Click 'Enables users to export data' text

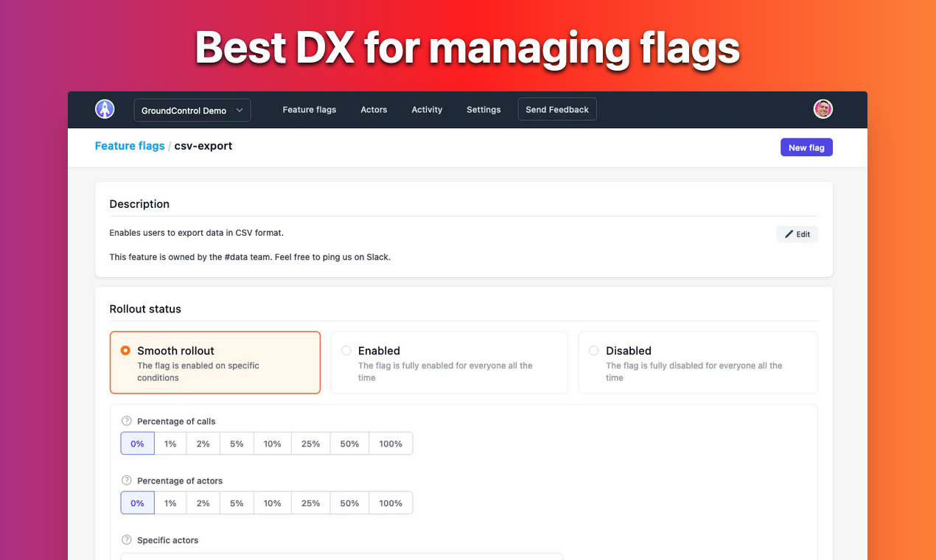[x=197, y=233]
